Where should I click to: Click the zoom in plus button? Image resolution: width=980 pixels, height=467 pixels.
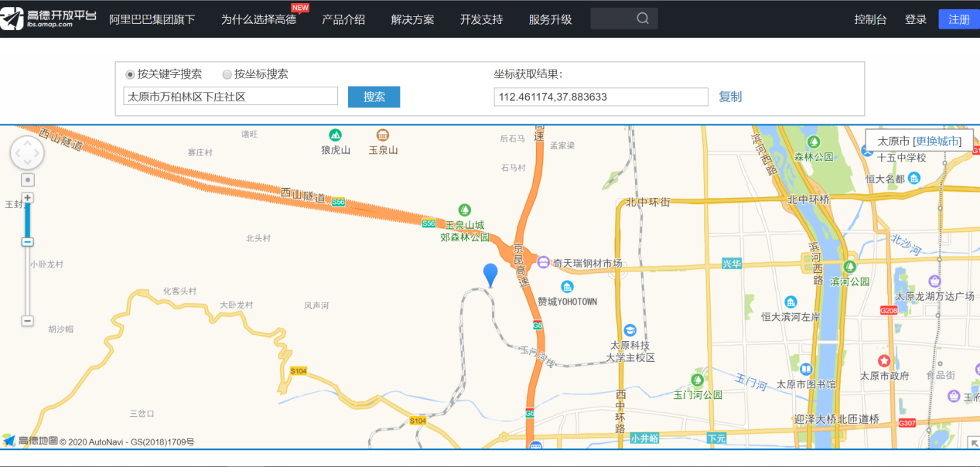click(x=28, y=198)
